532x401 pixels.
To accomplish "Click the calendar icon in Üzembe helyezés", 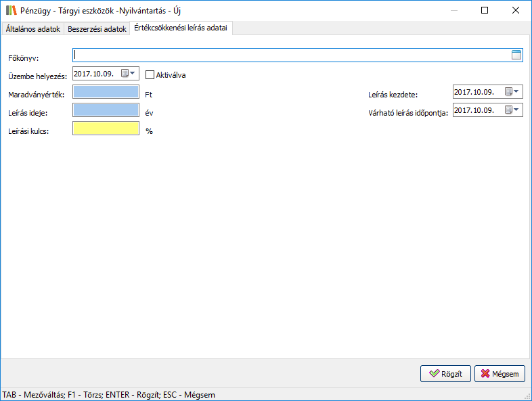I will (125, 74).
